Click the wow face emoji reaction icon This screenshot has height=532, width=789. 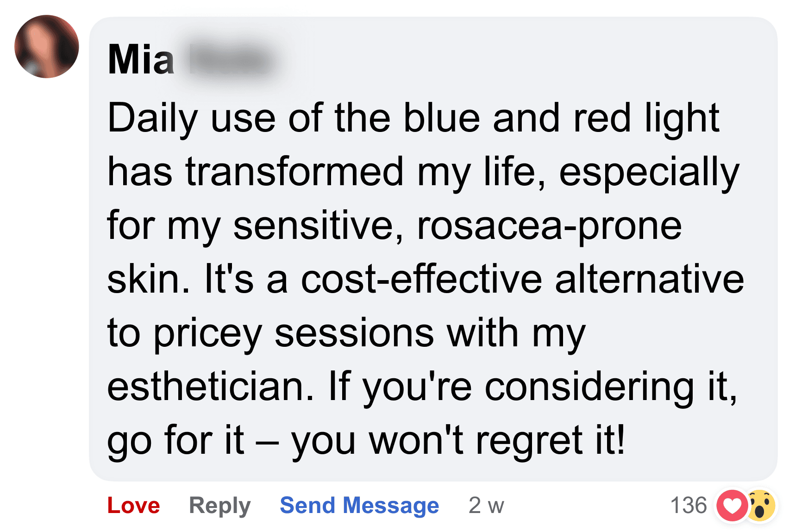point(760,506)
